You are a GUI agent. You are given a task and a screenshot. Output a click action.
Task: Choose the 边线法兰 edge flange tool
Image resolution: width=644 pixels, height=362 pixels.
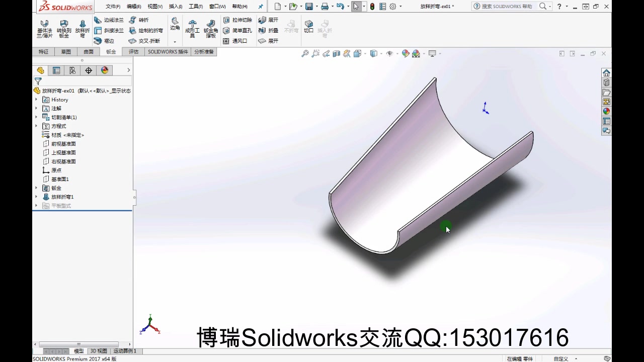pos(109,20)
